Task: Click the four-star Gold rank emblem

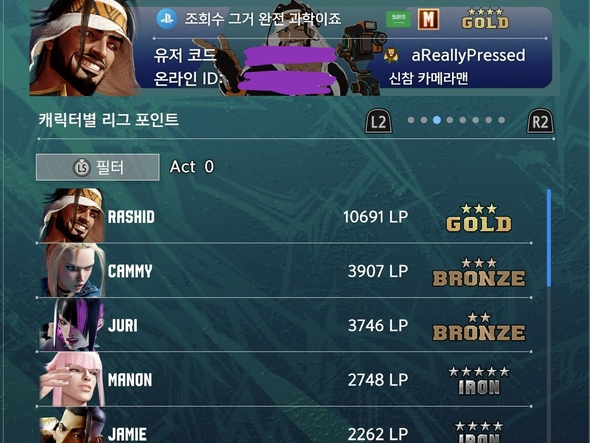Action: (485, 19)
